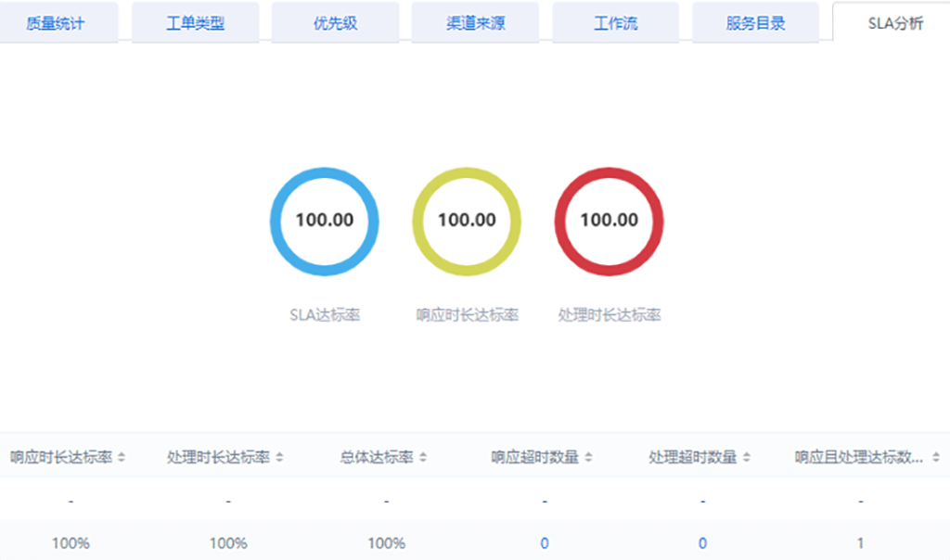Click the 100% cell under 处理时长达标率
This screenshot has height=560, width=950.
[228, 543]
